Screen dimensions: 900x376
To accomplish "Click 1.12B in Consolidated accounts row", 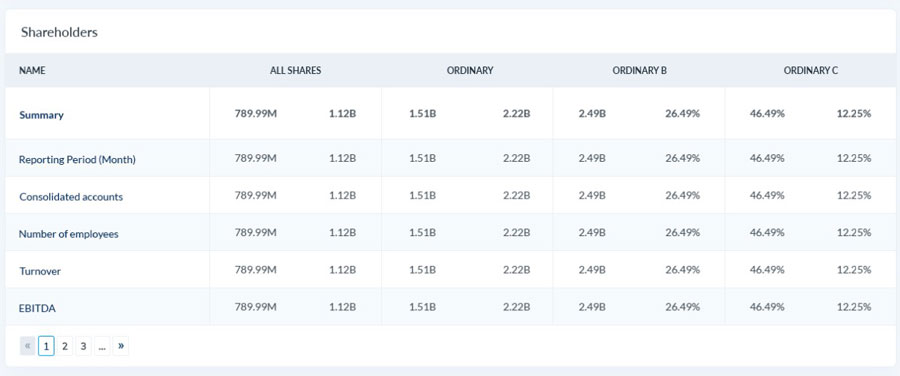I will click(x=343, y=195).
